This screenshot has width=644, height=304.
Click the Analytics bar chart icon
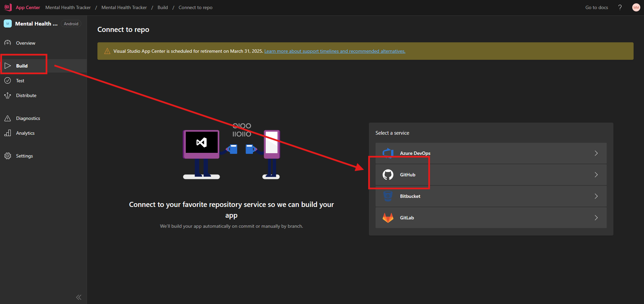click(8, 133)
